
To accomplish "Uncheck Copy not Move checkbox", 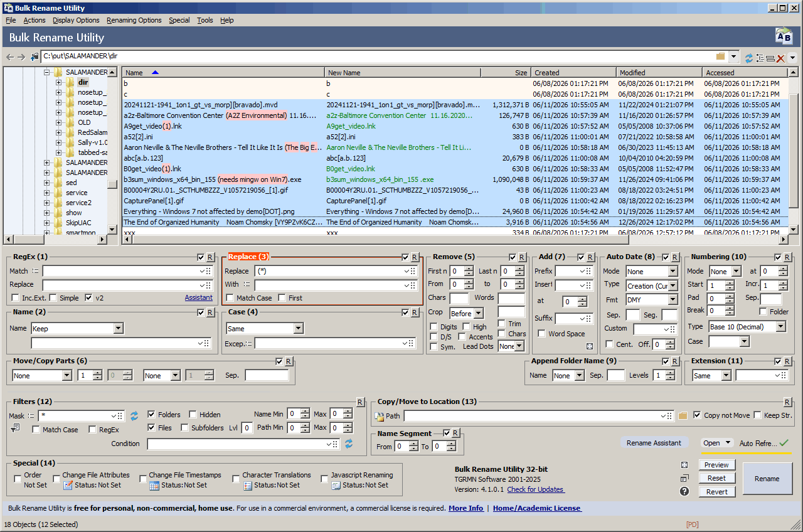I will [698, 415].
